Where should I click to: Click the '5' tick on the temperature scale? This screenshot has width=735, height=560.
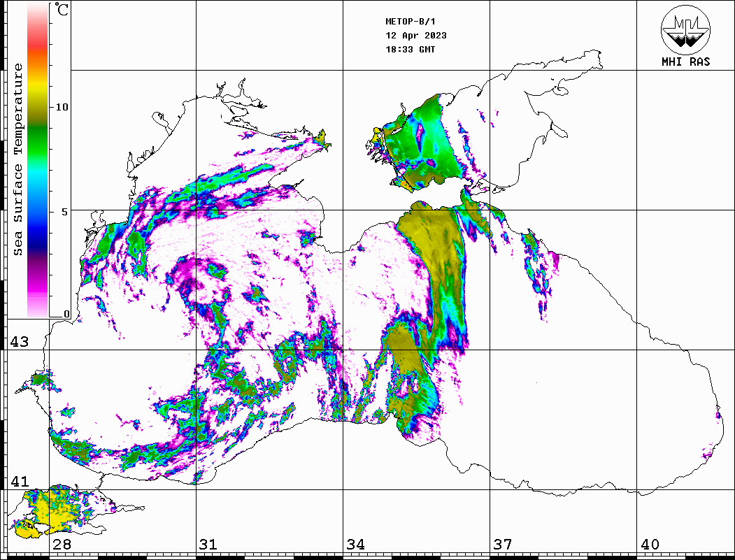[64, 212]
